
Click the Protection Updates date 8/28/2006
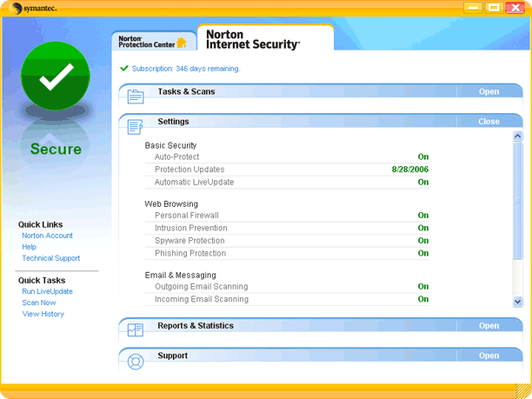click(x=409, y=170)
